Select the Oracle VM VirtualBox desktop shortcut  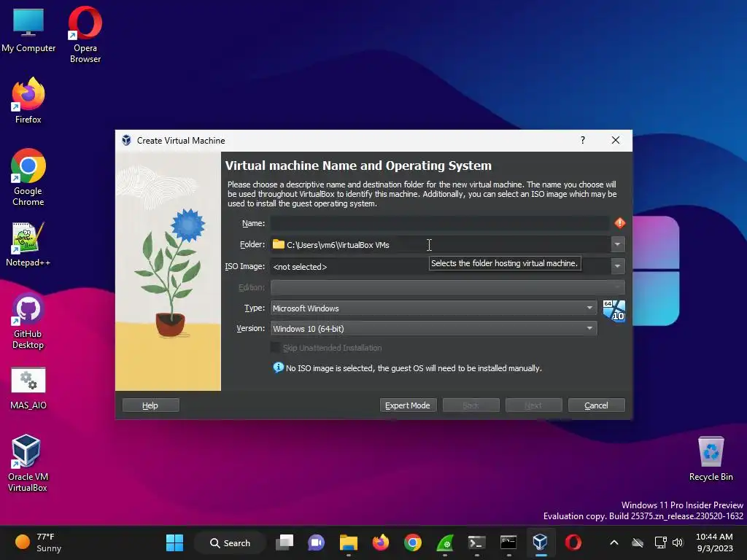27,463
